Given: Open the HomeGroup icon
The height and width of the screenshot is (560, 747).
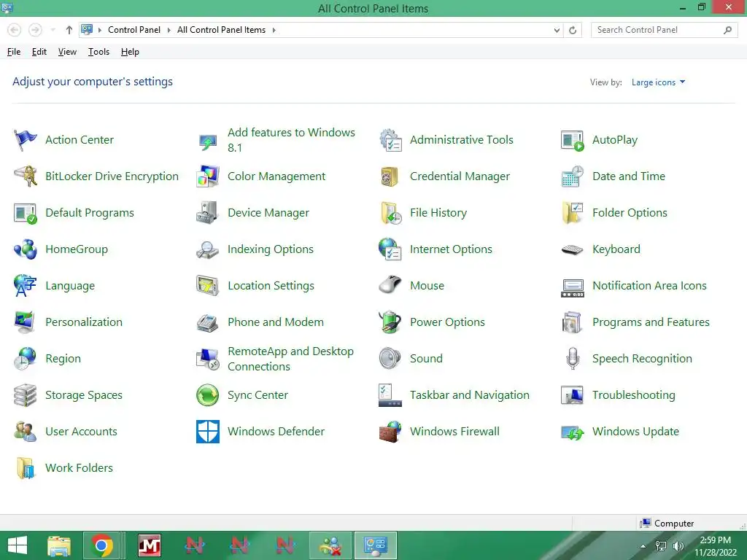Looking at the screenshot, I should coord(26,249).
